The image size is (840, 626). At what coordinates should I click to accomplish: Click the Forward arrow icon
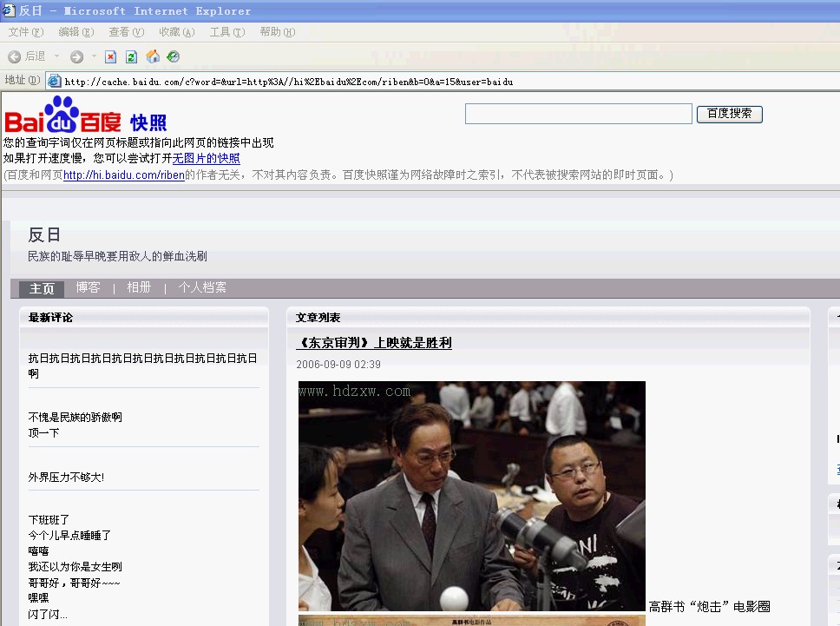pyautogui.click(x=77, y=56)
